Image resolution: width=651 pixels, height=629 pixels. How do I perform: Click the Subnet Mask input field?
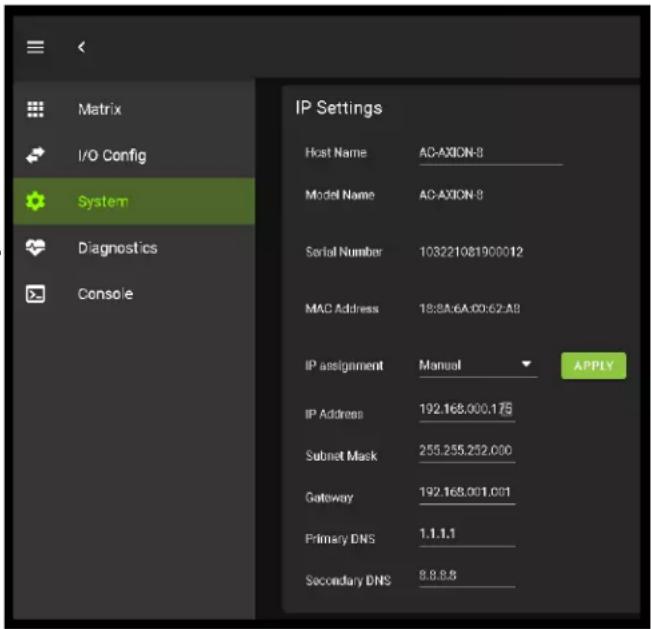point(467,451)
